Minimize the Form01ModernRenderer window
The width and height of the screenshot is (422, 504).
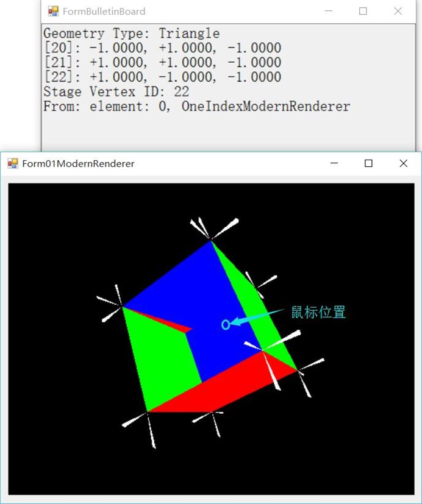[334, 163]
